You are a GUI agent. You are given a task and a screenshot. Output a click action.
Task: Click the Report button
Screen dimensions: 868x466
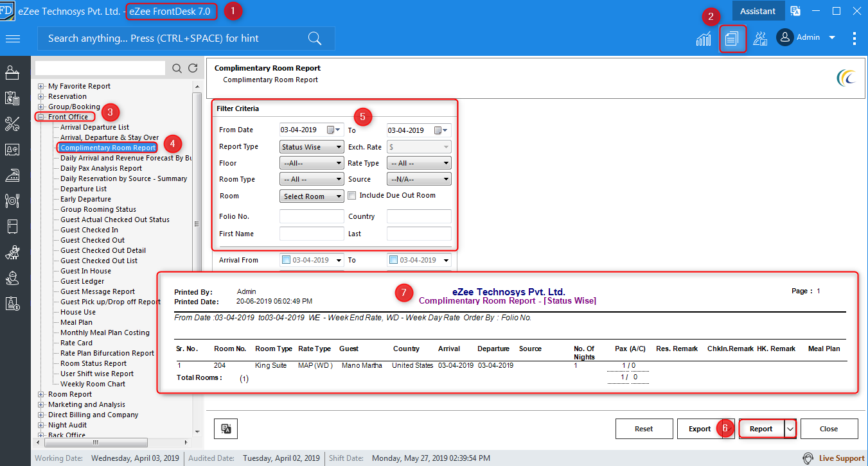[761, 429]
